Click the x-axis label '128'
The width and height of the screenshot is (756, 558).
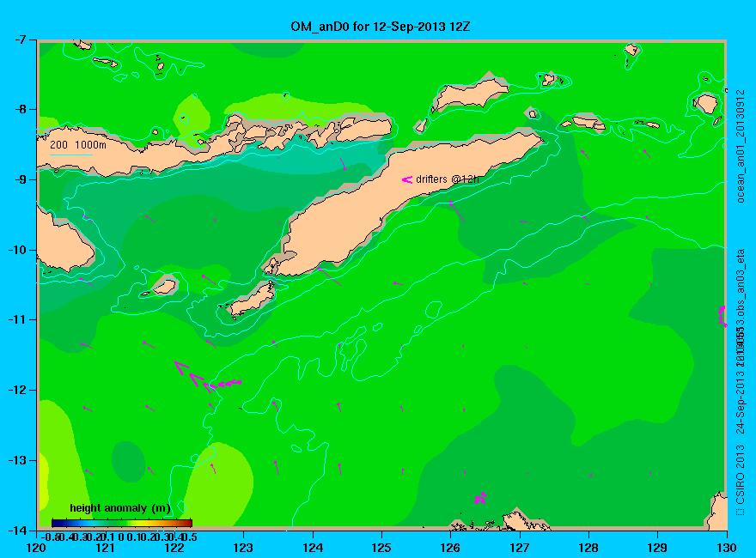click(588, 548)
